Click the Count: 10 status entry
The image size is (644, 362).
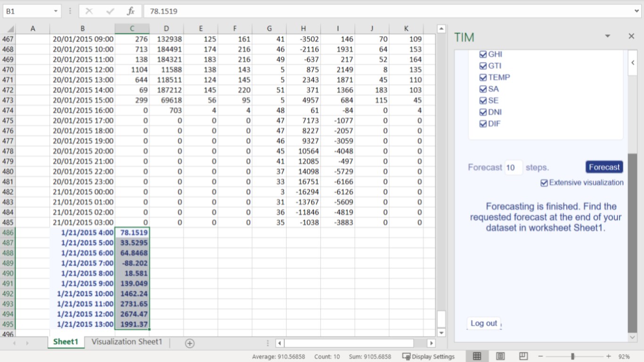[x=327, y=357]
